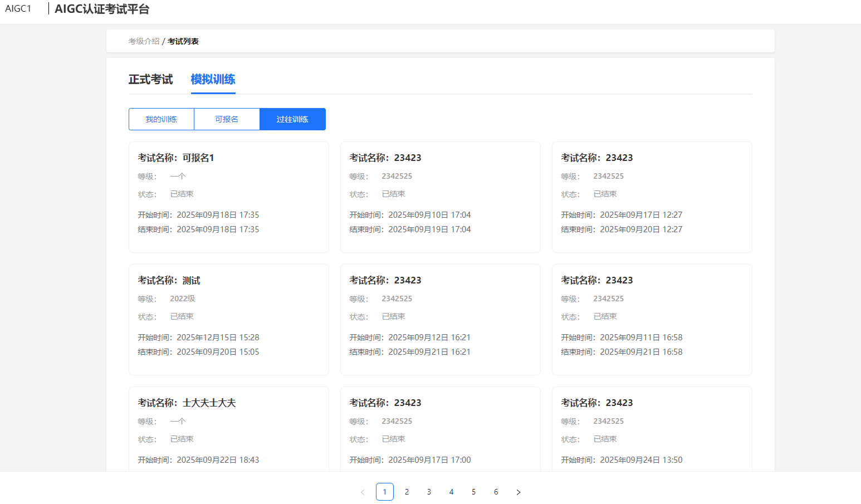Open the exam card named 士大夫士大夫
This screenshot has height=504, width=861.
click(229, 429)
